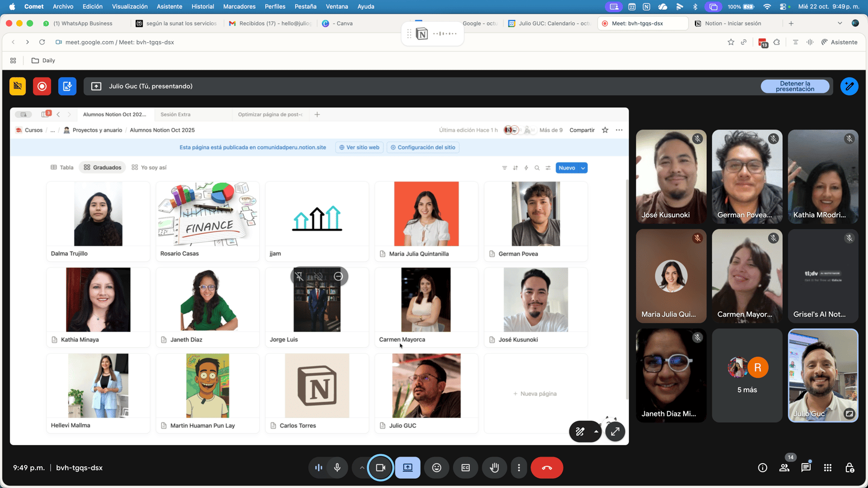Expand the annotation tool options arrow
868x488 pixels.
(596, 432)
